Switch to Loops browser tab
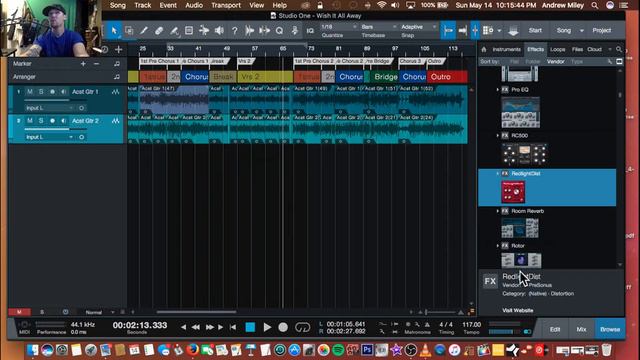The height and width of the screenshot is (360, 640). (x=558, y=49)
